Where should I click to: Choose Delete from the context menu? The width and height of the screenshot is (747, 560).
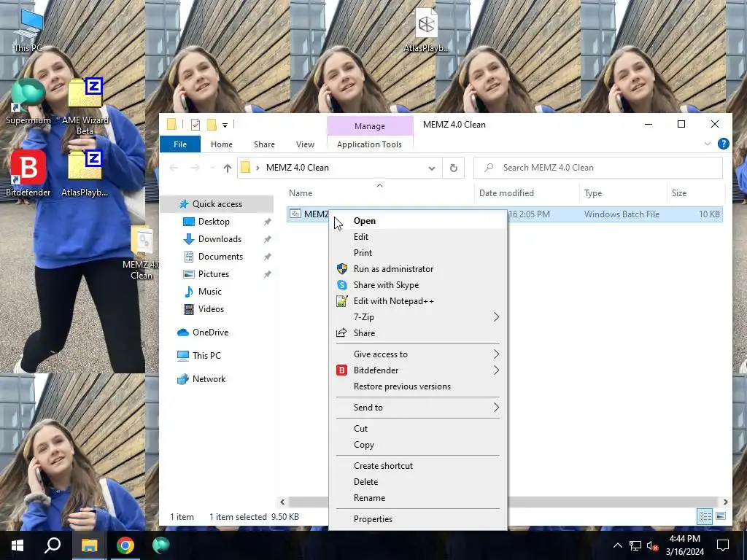418,482
